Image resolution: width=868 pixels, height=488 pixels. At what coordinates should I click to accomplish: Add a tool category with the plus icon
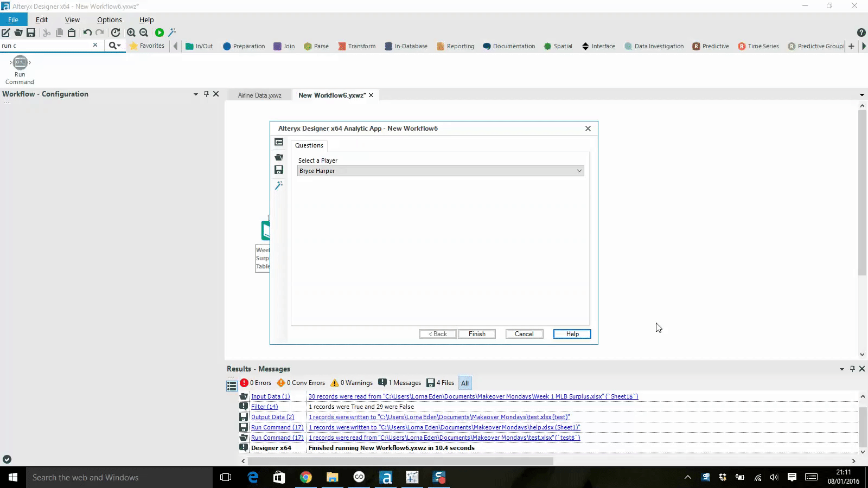tap(851, 46)
